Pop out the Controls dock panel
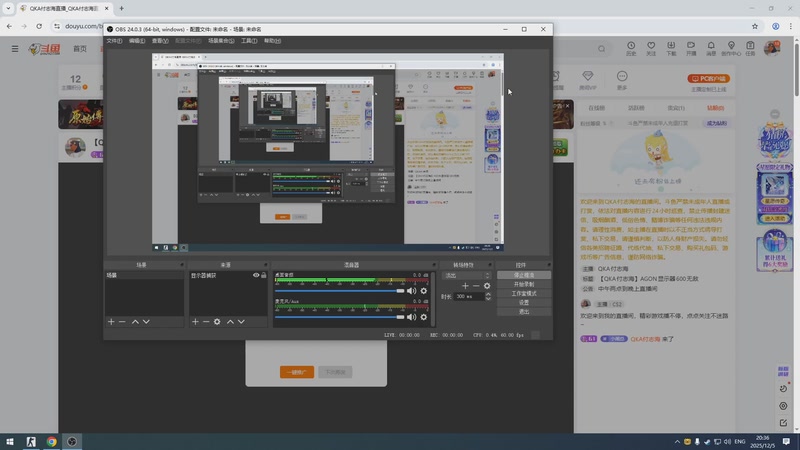The image size is (800, 450). coord(549,265)
